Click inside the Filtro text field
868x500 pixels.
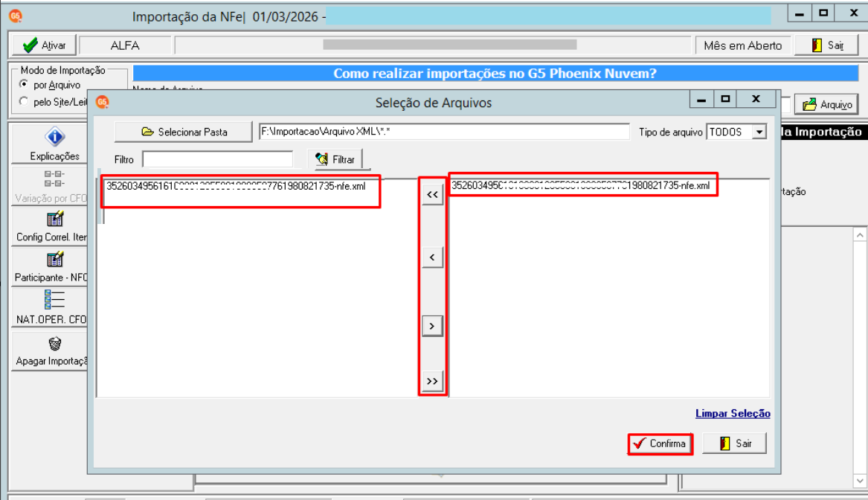[x=217, y=159]
